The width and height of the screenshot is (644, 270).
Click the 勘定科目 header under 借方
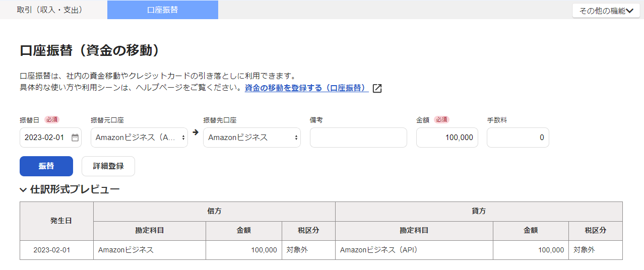coord(150,231)
